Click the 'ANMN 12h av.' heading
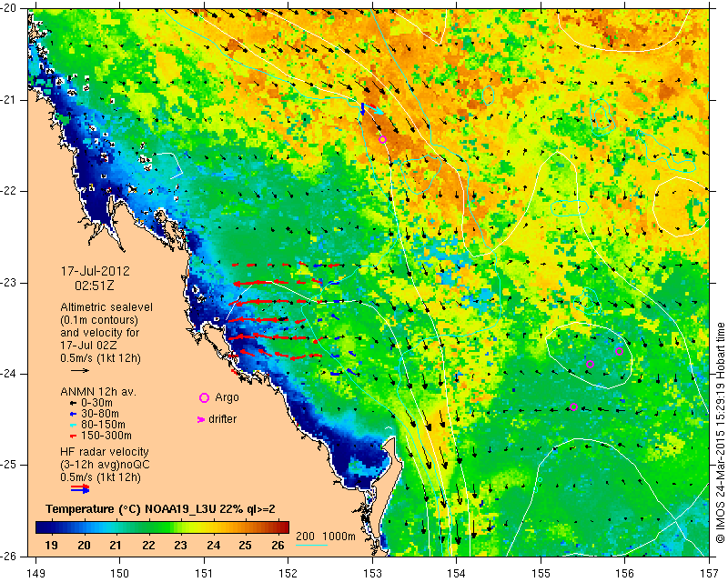Screen dimensions: 728x582 pyautogui.click(x=98, y=392)
